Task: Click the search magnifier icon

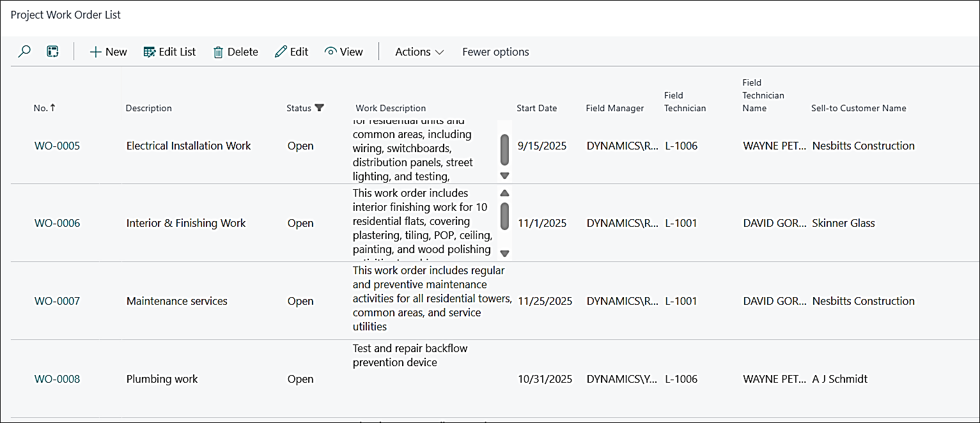Action: click(x=24, y=52)
